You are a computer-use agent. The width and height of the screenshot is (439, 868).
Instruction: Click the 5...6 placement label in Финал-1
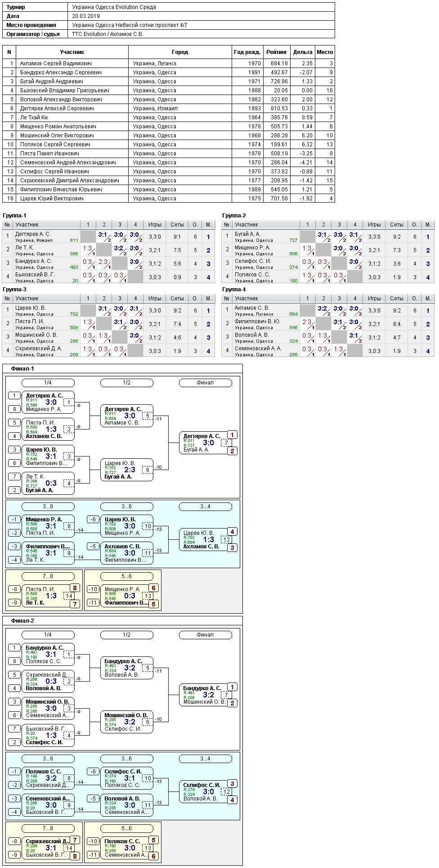click(127, 576)
